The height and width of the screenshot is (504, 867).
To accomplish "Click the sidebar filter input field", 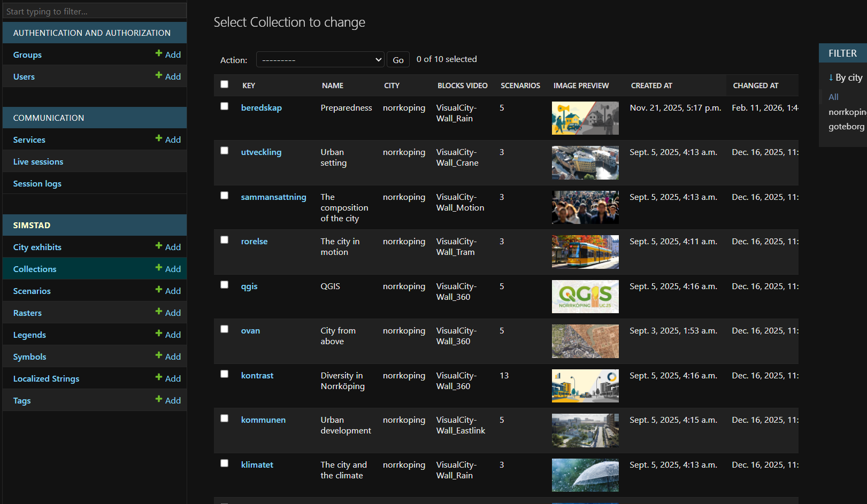I will [95, 11].
